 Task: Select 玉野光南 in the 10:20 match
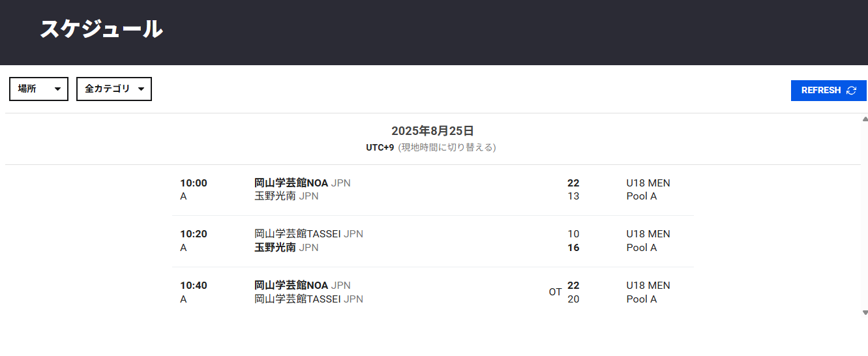coord(275,248)
